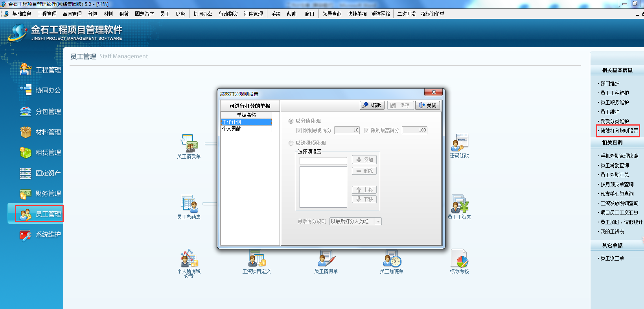The width and height of the screenshot is (644, 309).
Task: Click the 密码修改 icon
Action: [459, 143]
